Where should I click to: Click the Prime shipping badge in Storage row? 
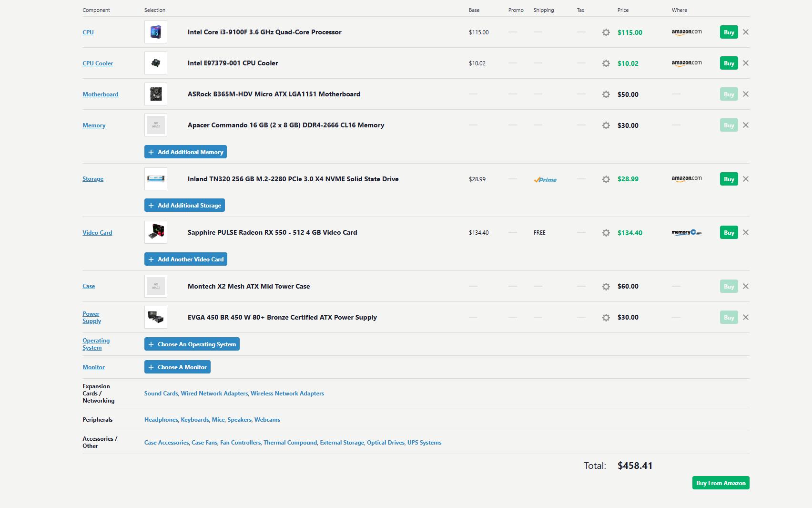pos(545,180)
